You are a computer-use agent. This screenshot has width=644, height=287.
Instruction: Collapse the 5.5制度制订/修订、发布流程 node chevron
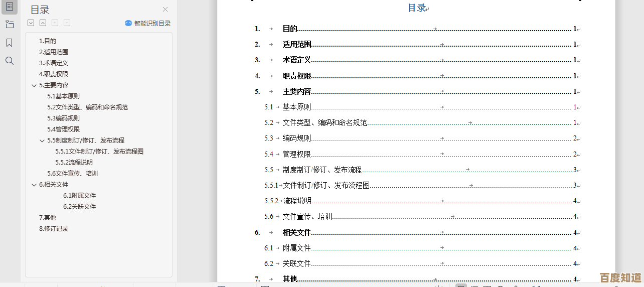[42, 140]
